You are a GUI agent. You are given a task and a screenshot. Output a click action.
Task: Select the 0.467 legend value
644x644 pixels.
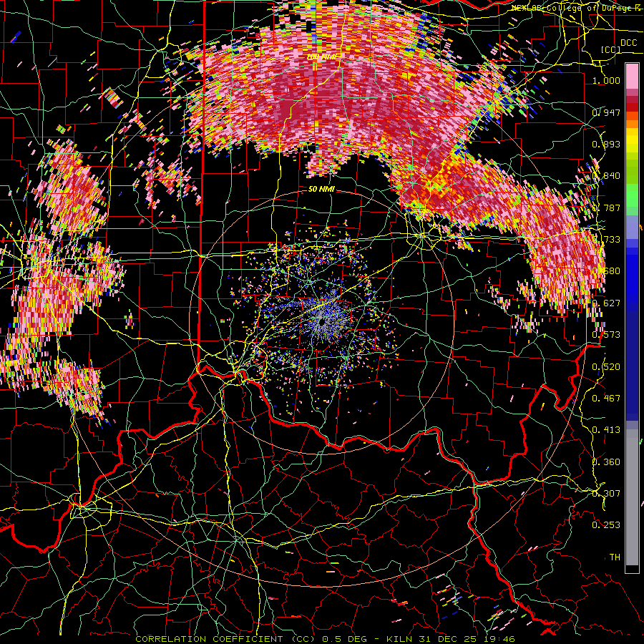point(606,399)
